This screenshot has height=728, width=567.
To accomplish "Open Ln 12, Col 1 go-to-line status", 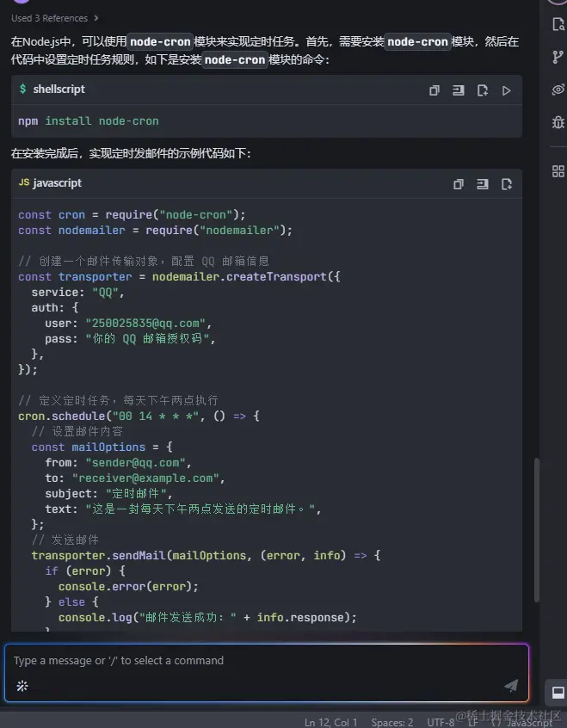I will (330, 723).
